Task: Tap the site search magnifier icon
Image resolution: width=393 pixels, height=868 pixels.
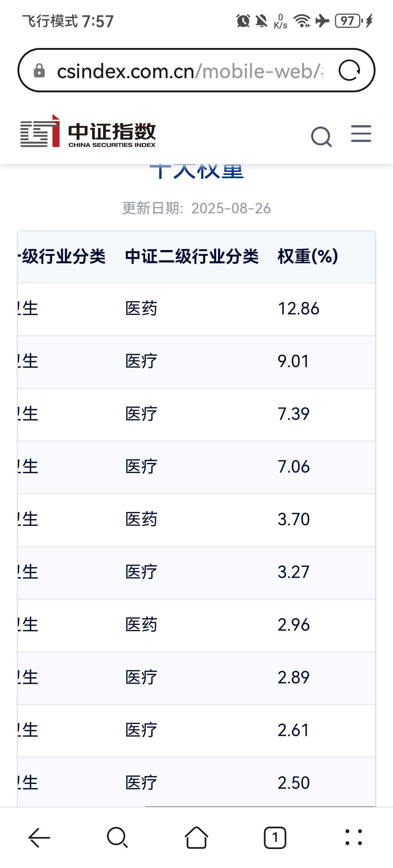Action: (321, 136)
